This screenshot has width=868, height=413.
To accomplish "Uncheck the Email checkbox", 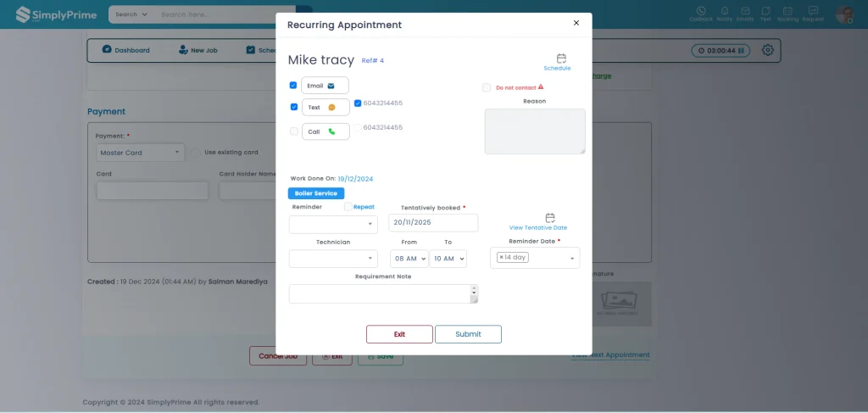I will 293,86.
